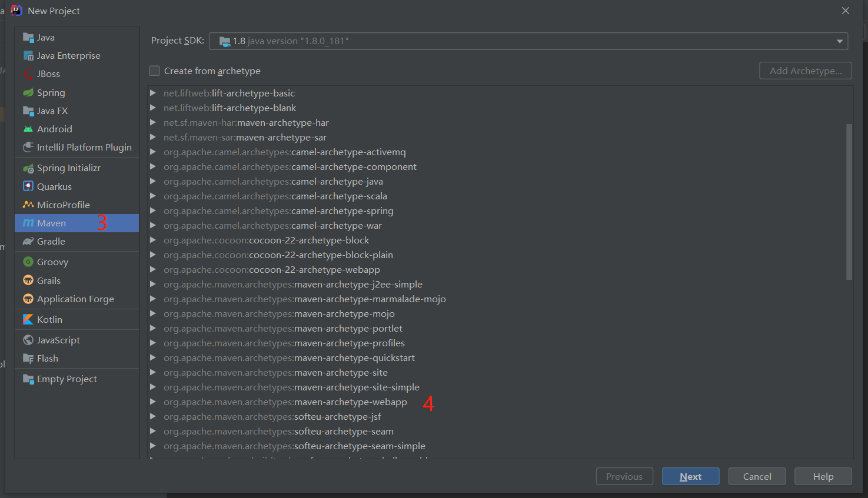The image size is (868, 498).
Task: Expand cocoon-22-archetype-webapp node
Action: tap(153, 269)
